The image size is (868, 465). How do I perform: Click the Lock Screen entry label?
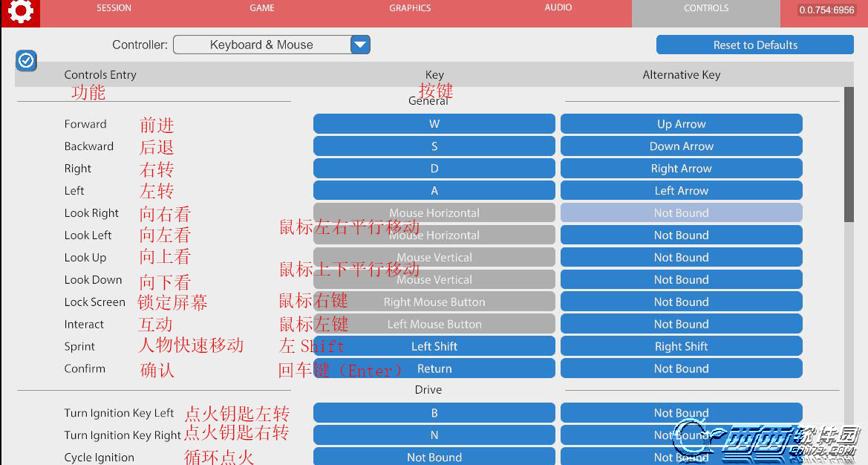click(94, 302)
